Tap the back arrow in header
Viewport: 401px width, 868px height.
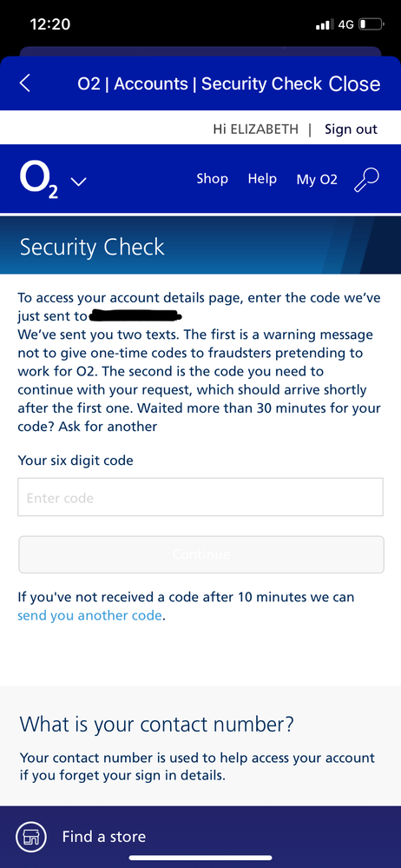click(25, 83)
